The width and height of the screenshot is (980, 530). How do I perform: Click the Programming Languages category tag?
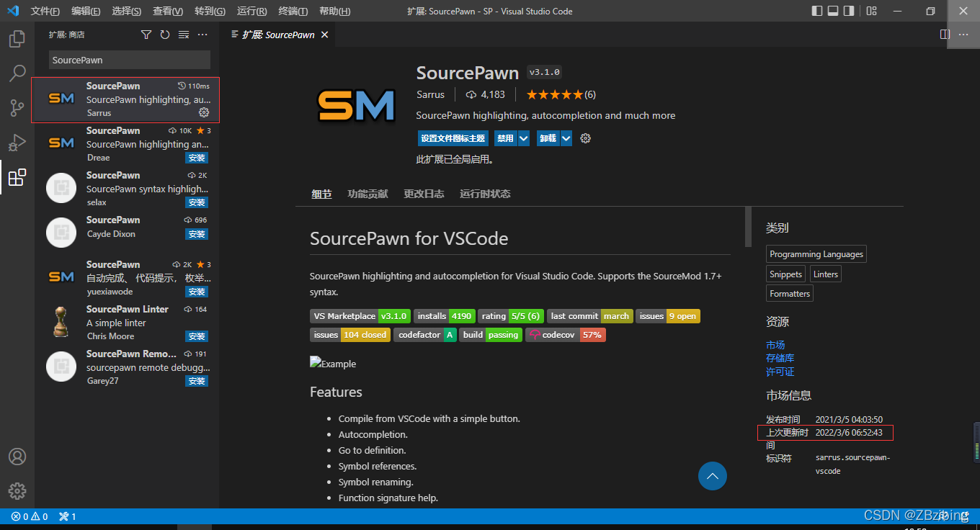coord(816,254)
